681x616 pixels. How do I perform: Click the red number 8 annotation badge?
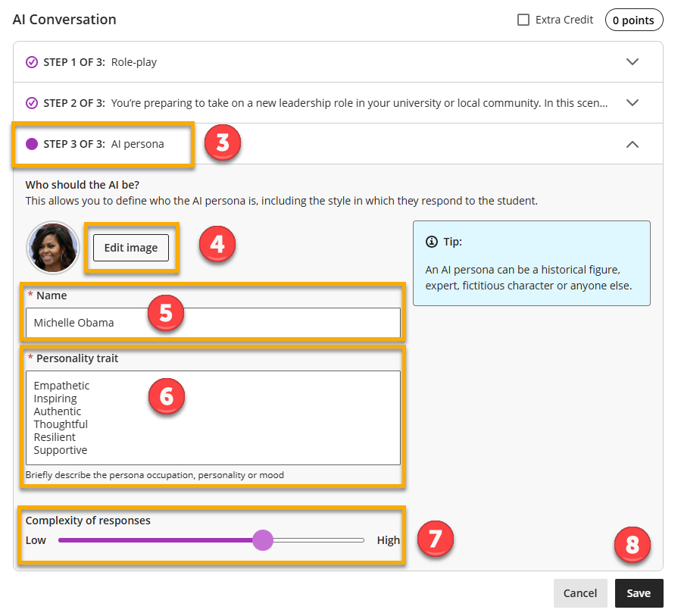click(x=632, y=544)
